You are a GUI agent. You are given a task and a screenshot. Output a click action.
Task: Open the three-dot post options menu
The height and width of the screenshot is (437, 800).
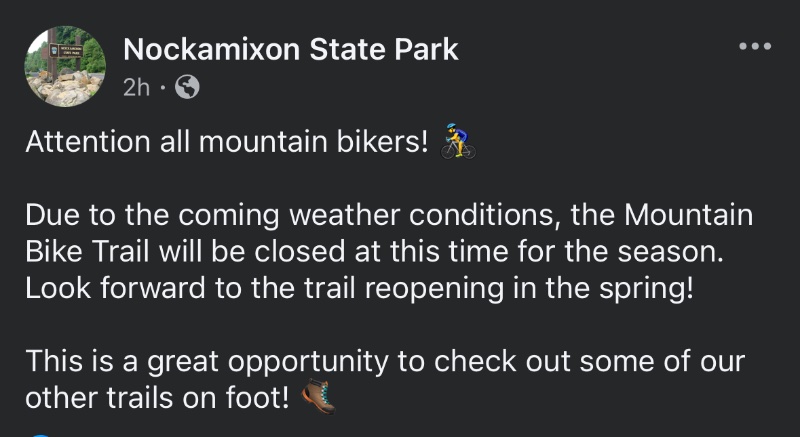[x=754, y=47]
